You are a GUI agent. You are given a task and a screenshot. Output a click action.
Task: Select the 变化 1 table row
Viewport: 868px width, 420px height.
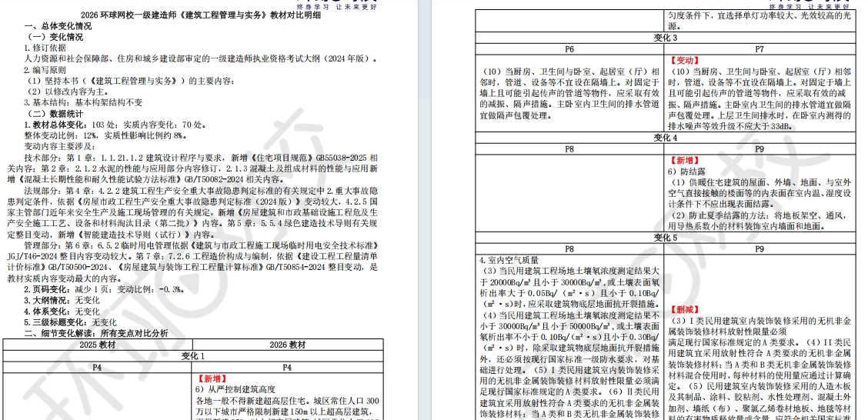(x=192, y=356)
